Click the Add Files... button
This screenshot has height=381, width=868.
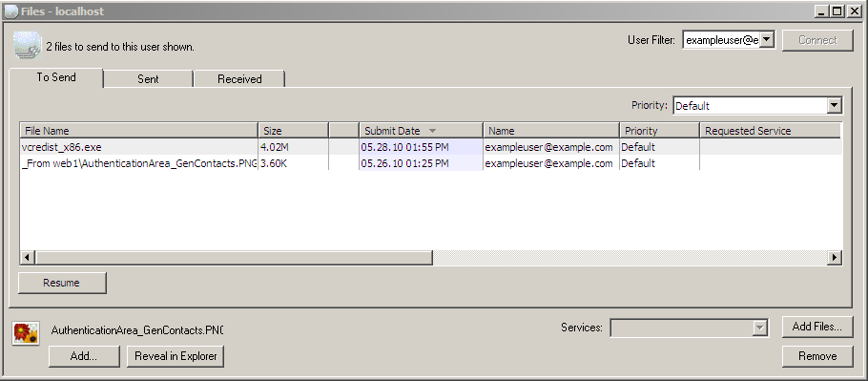(x=817, y=327)
